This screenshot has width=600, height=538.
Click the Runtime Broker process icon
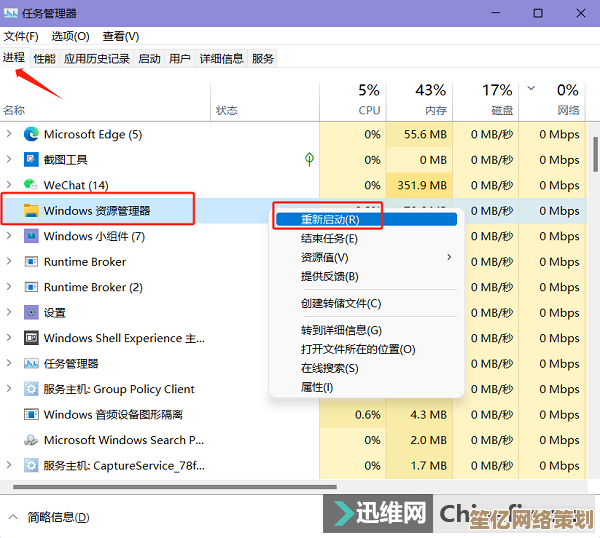pos(31,262)
